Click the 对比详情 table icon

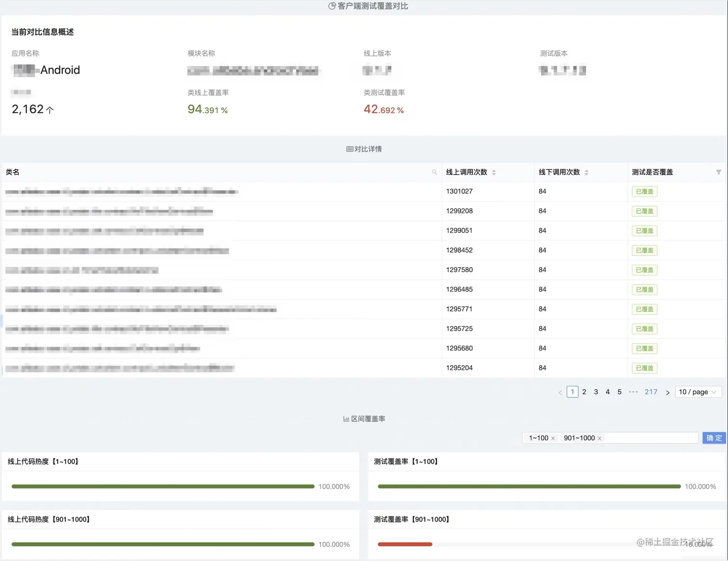coord(350,149)
